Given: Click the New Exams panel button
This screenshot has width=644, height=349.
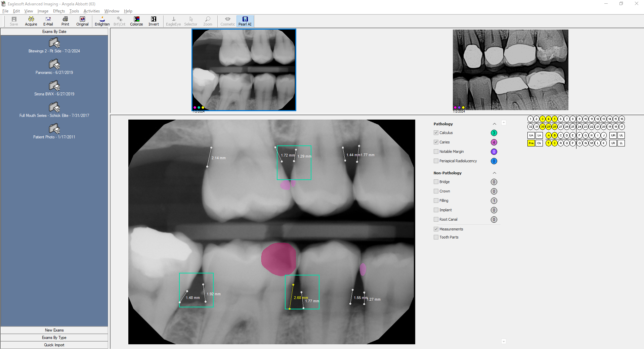Looking at the screenshot, I should [54, 330].
